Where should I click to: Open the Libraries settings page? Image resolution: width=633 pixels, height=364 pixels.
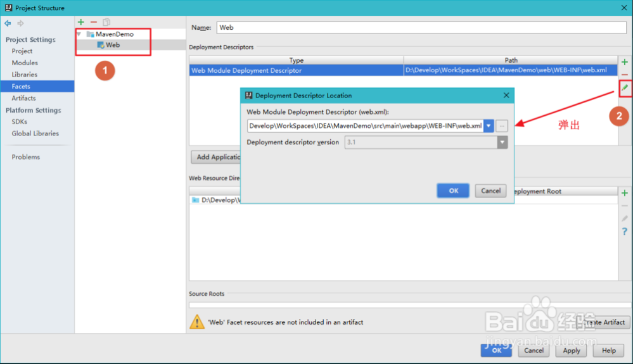24,75
